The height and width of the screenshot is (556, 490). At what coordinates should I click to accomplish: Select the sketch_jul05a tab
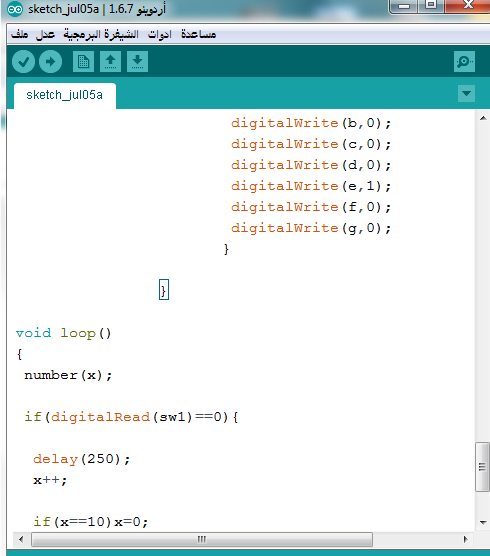coord(65,95)
